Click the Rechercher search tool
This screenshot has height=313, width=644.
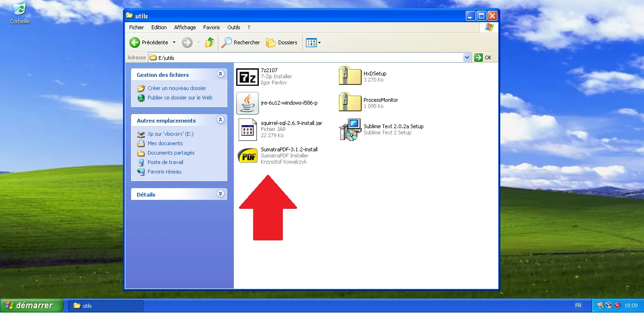(x=240, y=42)
